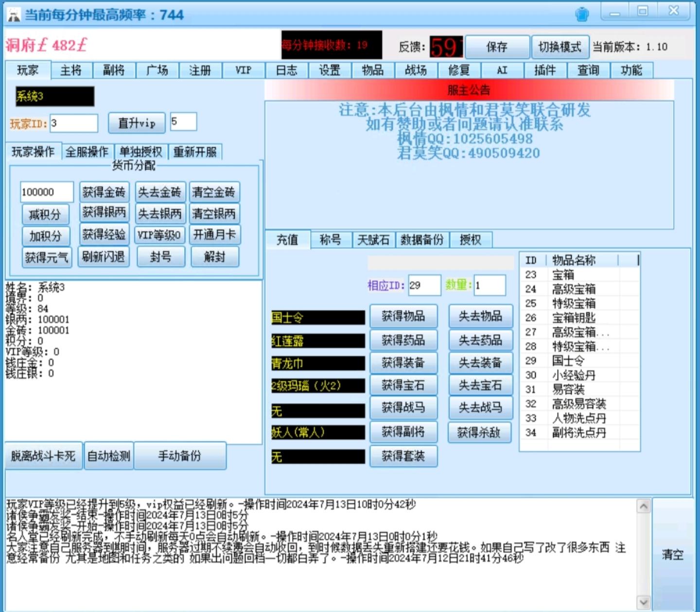Click the 失去金砖 button
700x612 pixels.
point(160,192)
